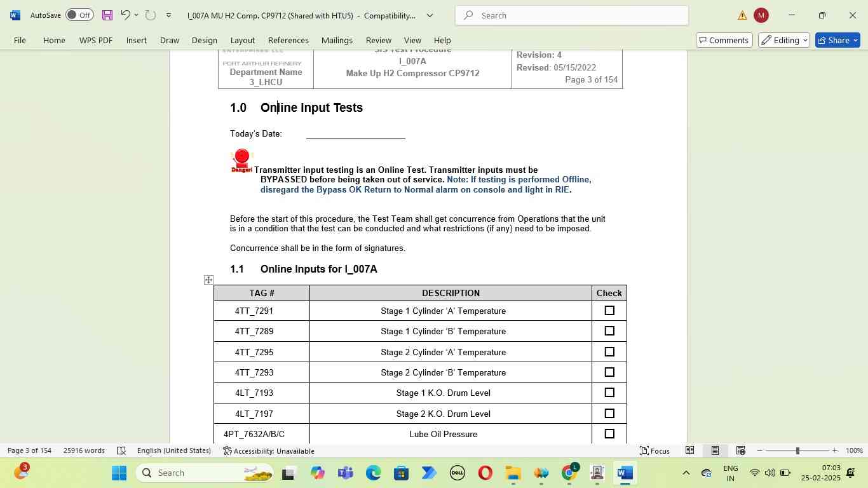Toggle AutoSave switch
This screenshot has height=488, width=868.
(x=79, y=15)
